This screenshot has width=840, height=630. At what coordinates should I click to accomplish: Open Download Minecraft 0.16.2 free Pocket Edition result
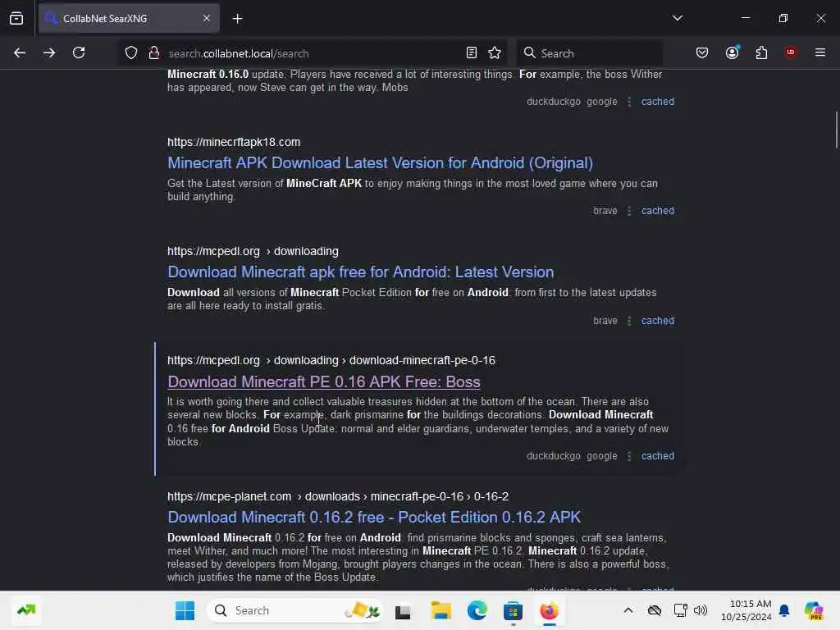tap(374, 518)
